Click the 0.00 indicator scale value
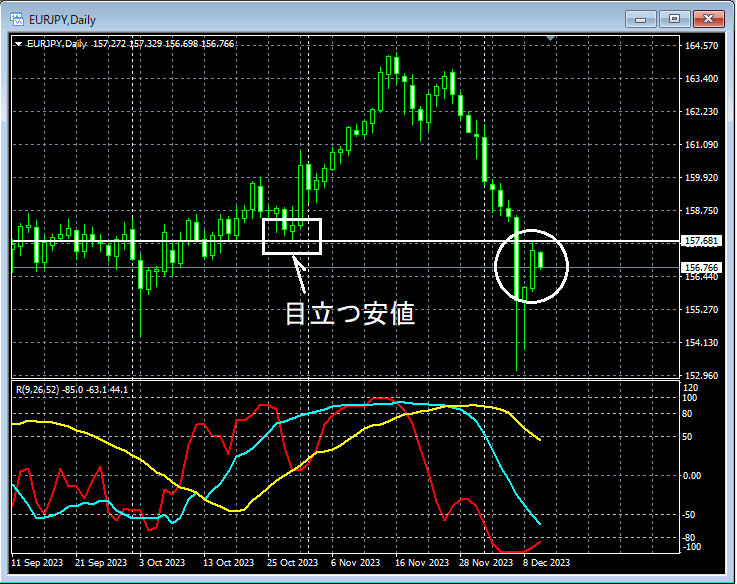This screenshot has height=584, width=737. click(692, 475)
